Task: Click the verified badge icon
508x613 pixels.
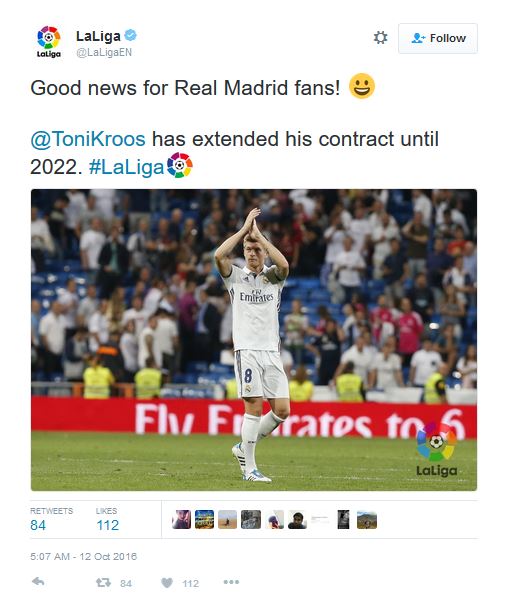Action: [x=131, y=35]
